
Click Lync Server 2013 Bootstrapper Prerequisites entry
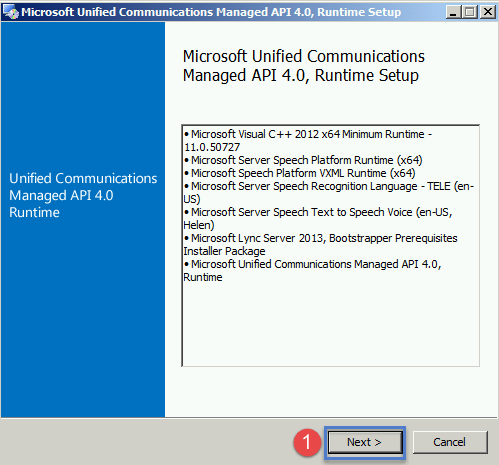point(320,244)
